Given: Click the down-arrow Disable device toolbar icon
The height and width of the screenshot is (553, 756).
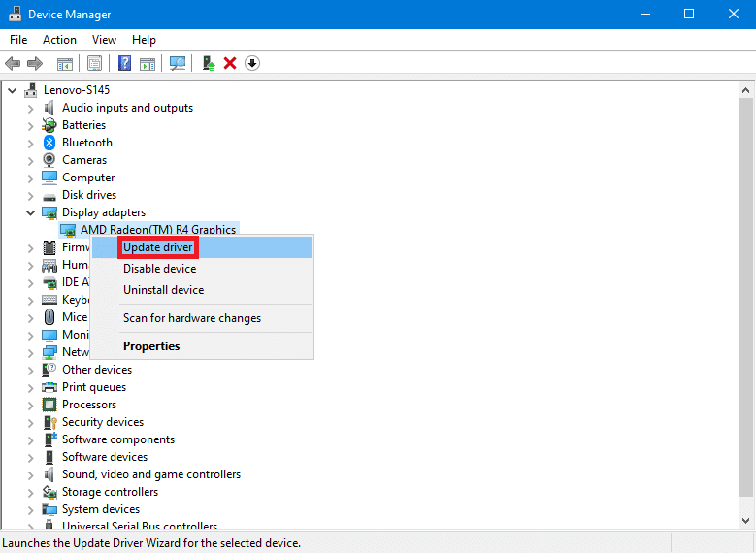Looking at the screenshot, I should click(252, 63).
